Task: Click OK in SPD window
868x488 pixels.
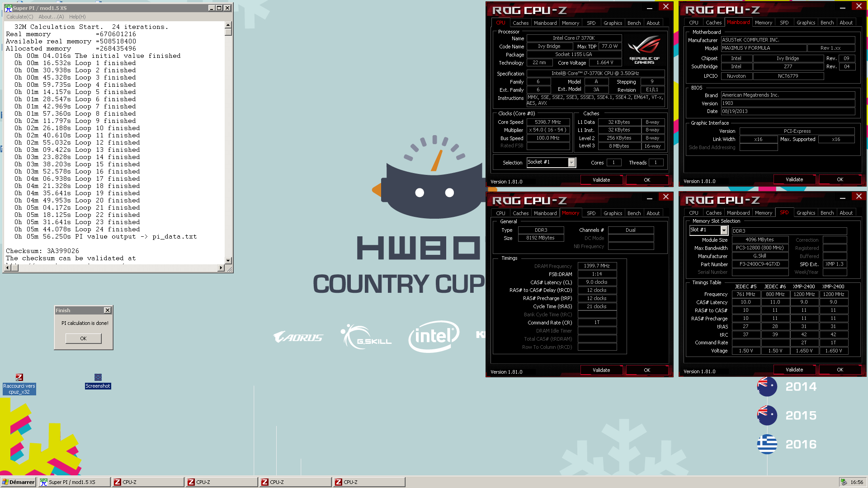Action: pyautogui.click(x=840, y=370)
